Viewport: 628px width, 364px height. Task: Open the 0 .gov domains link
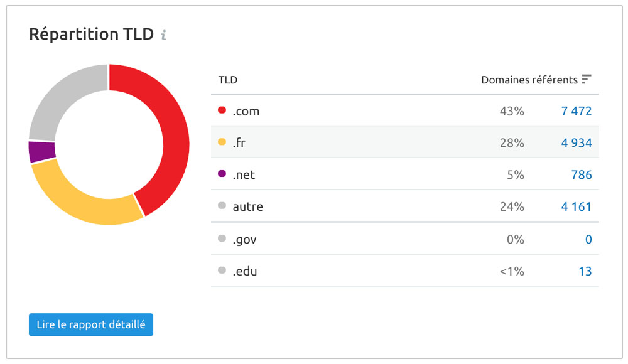588,240
